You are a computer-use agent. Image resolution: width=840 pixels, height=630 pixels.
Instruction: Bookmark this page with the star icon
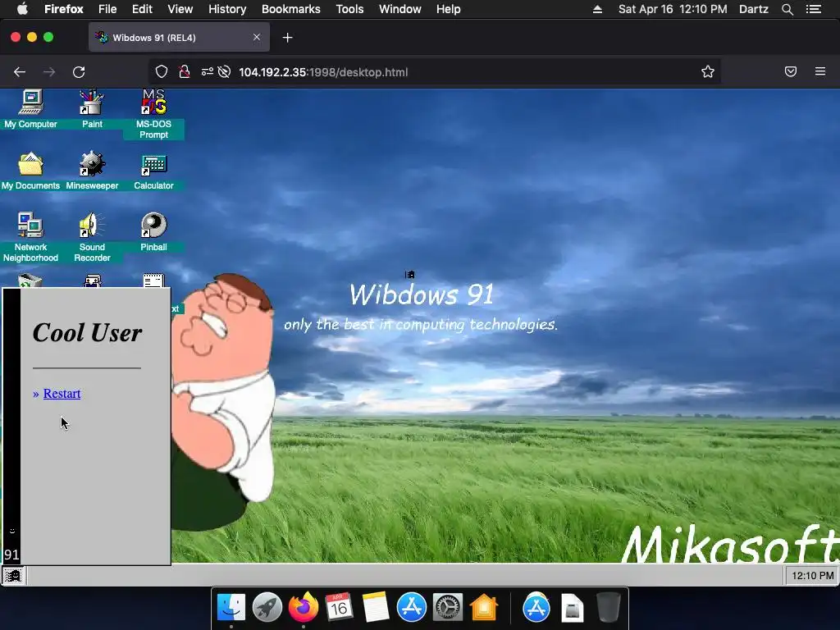pyautogui.click(x=708, y=72)
